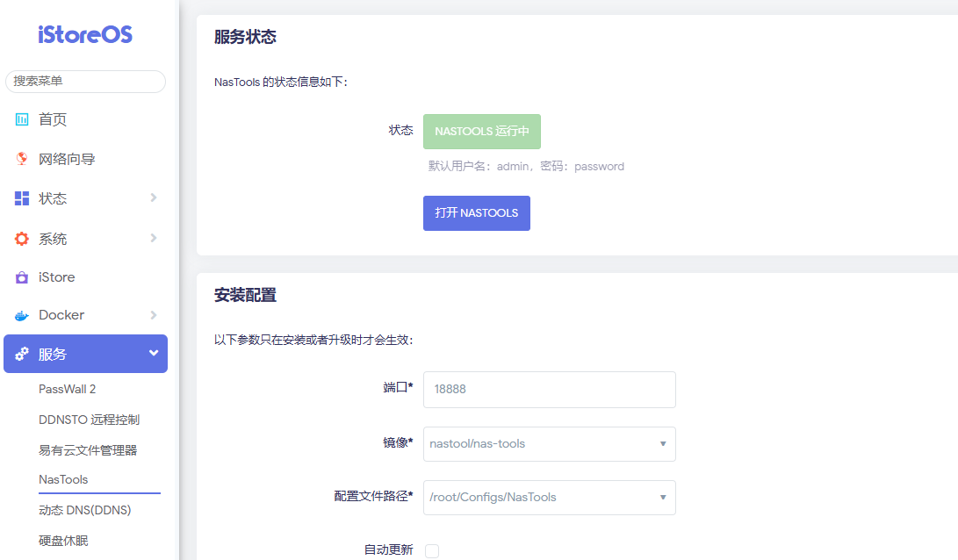Expand the 状态 menu chevron

pos(154,197)
